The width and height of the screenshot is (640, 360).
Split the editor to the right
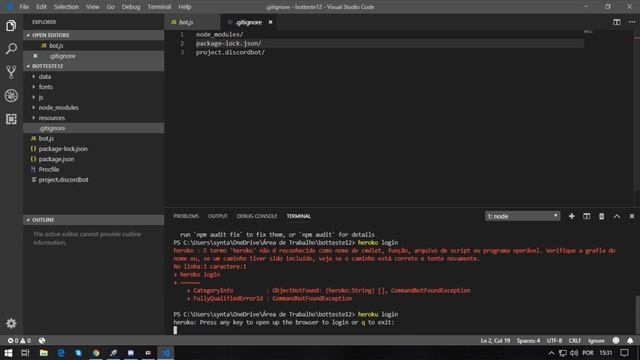tap(617, 22)
